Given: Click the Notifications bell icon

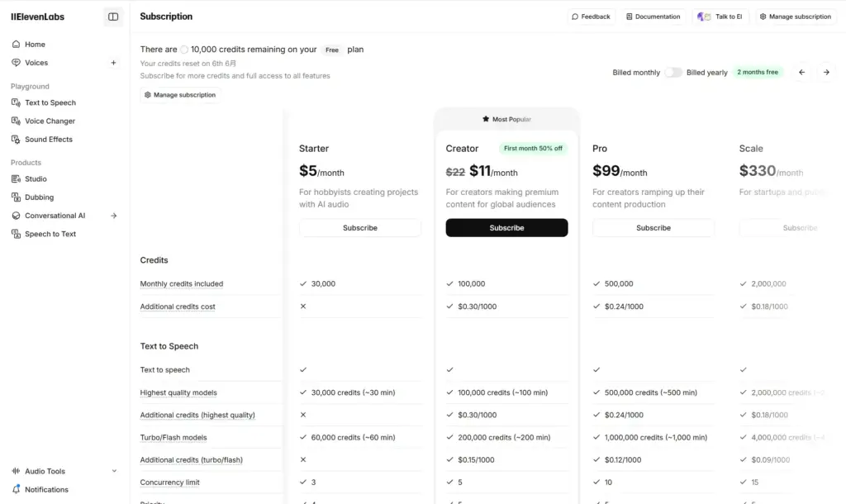Looking at the screenshot, I should pyautogui.click(x=17, y=490).
